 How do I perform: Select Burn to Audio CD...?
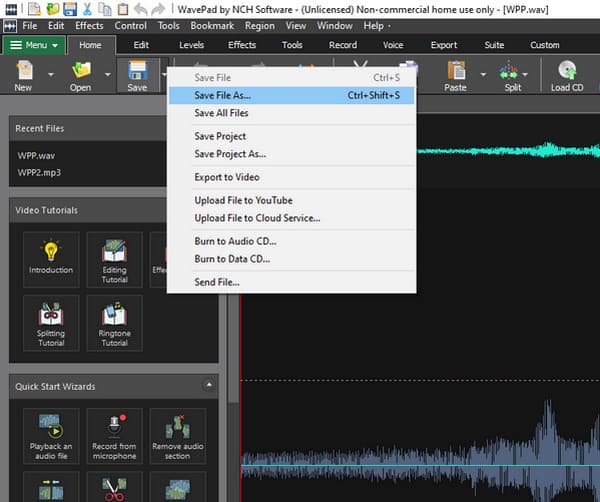292,241
